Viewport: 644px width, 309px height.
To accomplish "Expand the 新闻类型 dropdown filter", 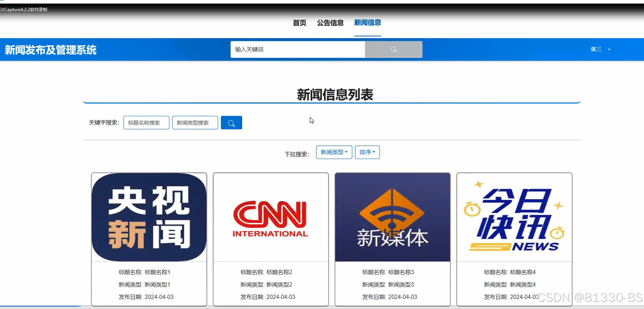I will (334, 152).
